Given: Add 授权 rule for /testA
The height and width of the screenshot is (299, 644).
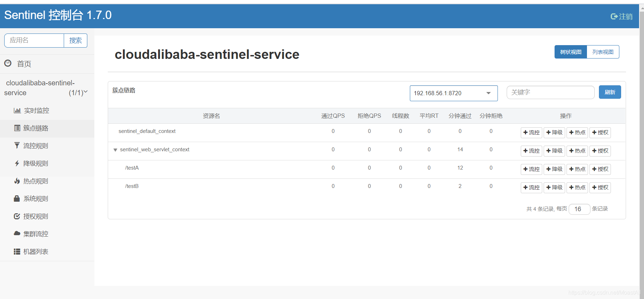Looking at the screenshot, I should point(600,169).
